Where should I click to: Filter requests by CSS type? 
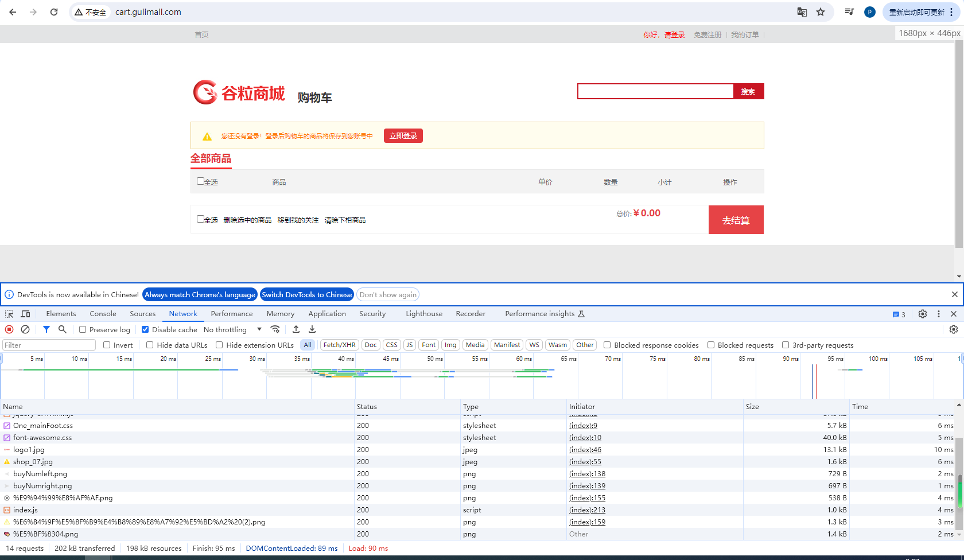(391, 345)
